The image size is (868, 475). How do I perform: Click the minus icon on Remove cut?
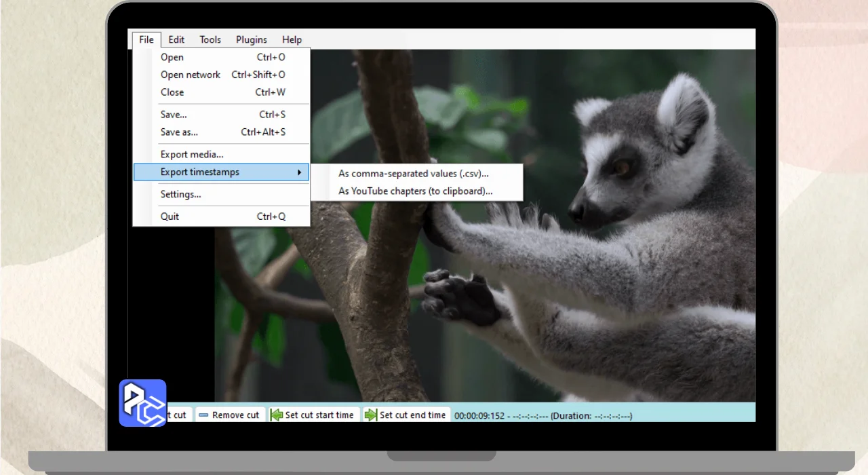(203, 415)
